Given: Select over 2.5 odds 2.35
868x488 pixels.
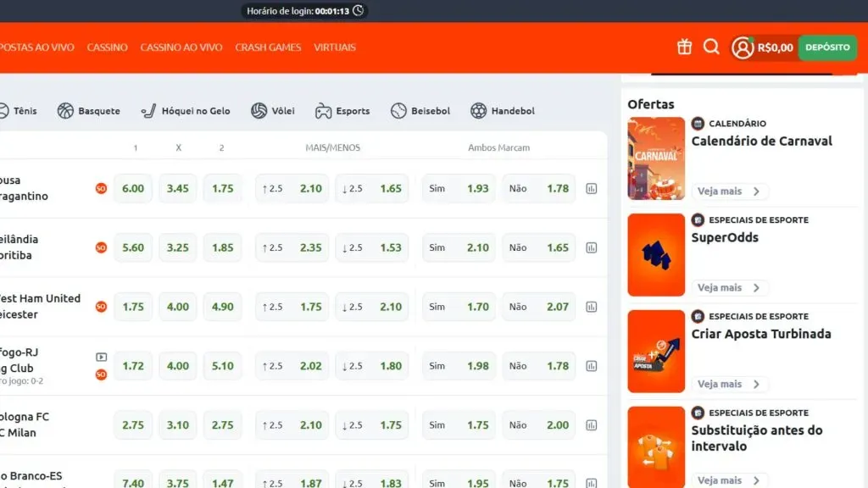Looking at the screenshot, I should pos(292,248).
